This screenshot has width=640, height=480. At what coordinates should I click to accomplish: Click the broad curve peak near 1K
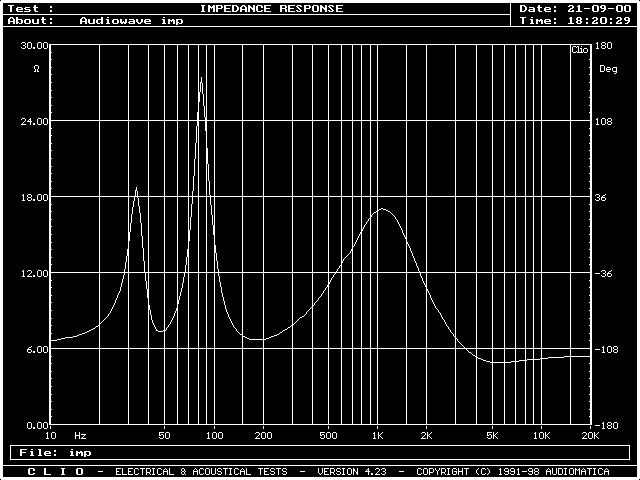382,209
